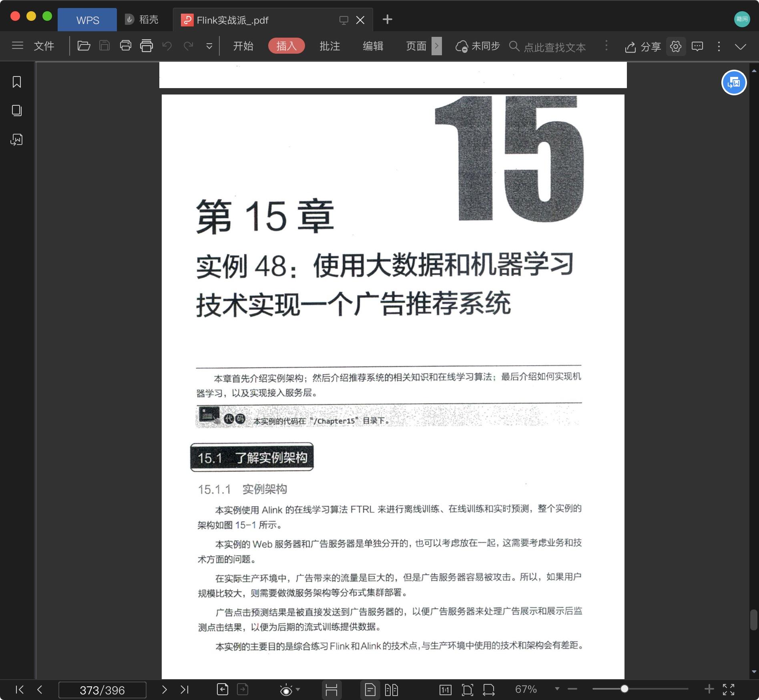This screenshot has width=759, height=700.
Task: Switch to the WPS home tab
Action: click(x=87, y=20)
